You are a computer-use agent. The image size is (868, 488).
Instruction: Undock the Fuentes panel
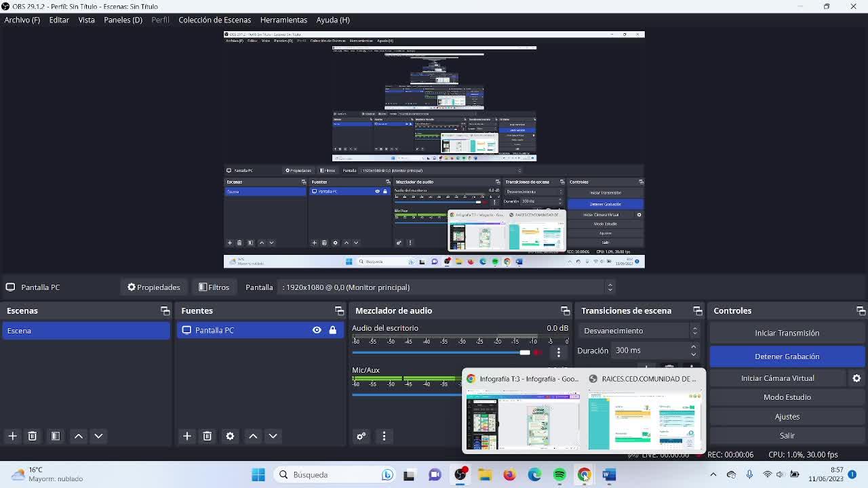tap(339, 310)
